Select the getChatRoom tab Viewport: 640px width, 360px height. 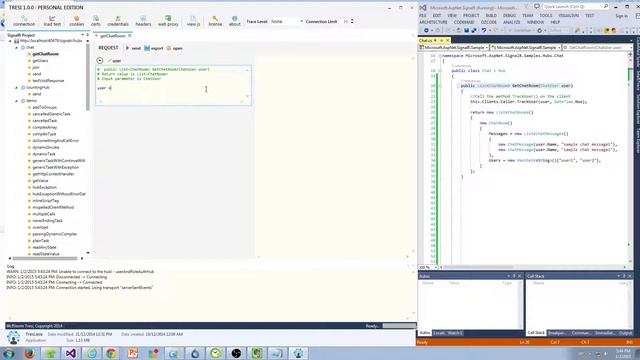click(x=113, y=36)
